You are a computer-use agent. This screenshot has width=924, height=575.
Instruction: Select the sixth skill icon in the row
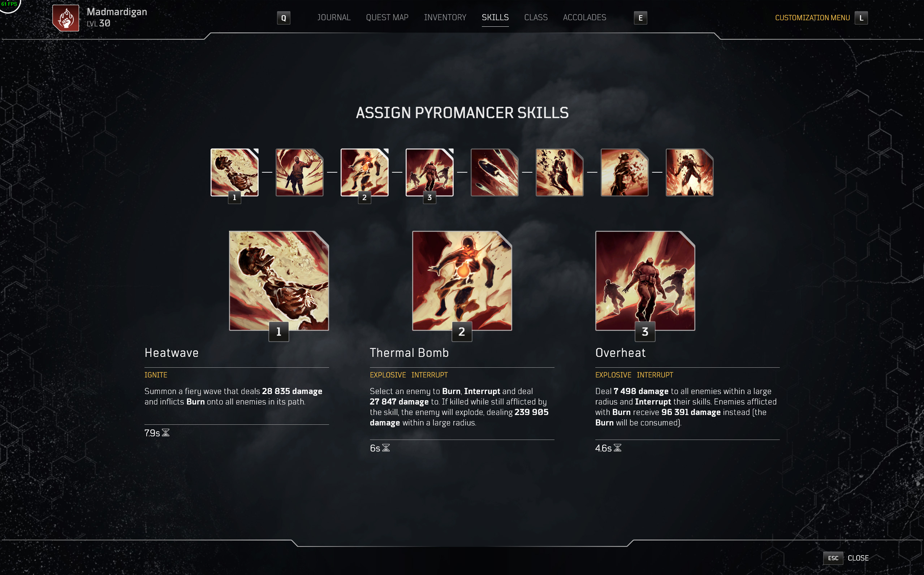[560, 172]
